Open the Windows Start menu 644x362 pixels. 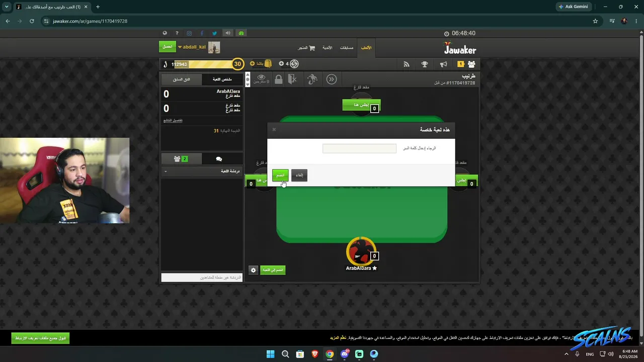(x=270, y=354)
